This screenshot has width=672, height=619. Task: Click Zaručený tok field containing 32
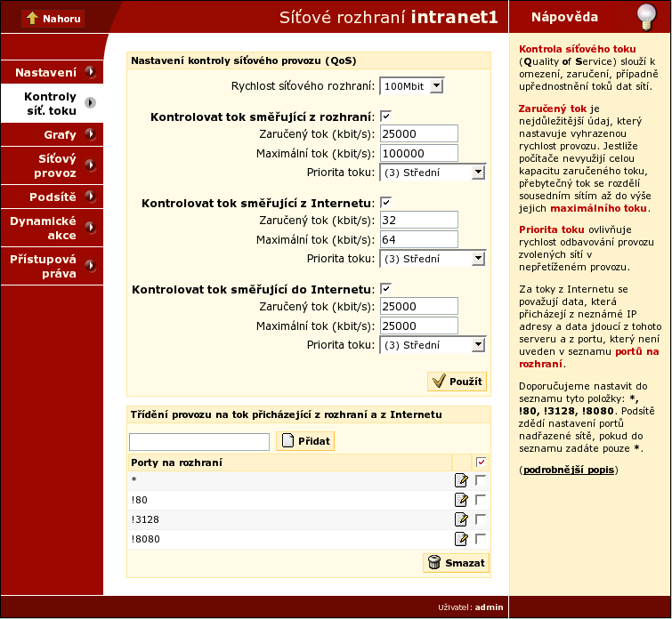click(419, 220)
